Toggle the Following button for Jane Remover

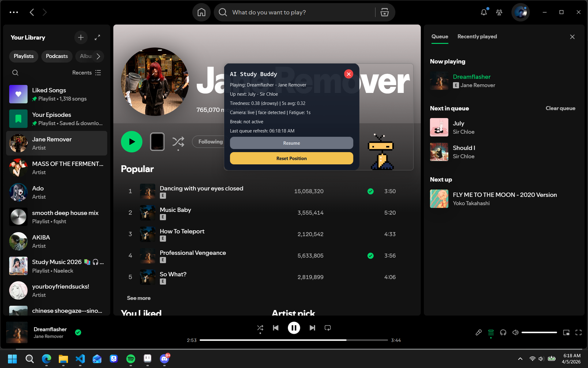click(210, 142)
